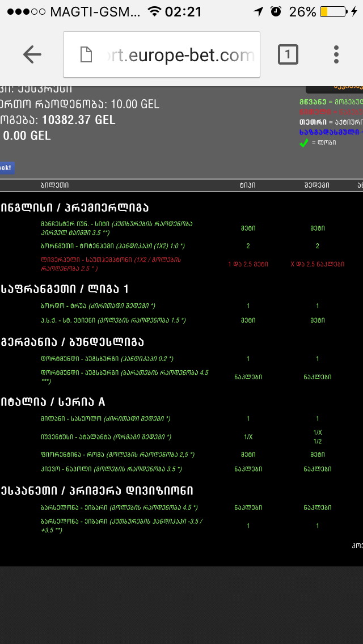Tap the page info icon in address bar
The image size is (363, 644).
pyautogui.click(x=86, y=55)
